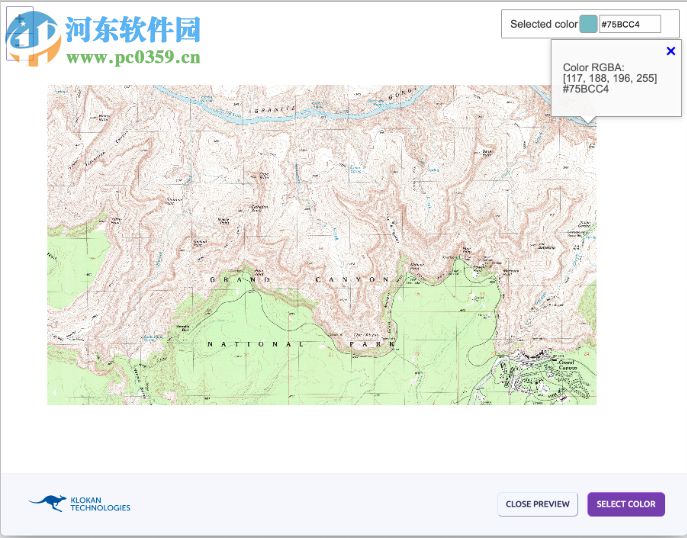Click the 'Selected color' label
This screenshot has height=538, width=687.
pyautogui.click(x=544, y=24)
